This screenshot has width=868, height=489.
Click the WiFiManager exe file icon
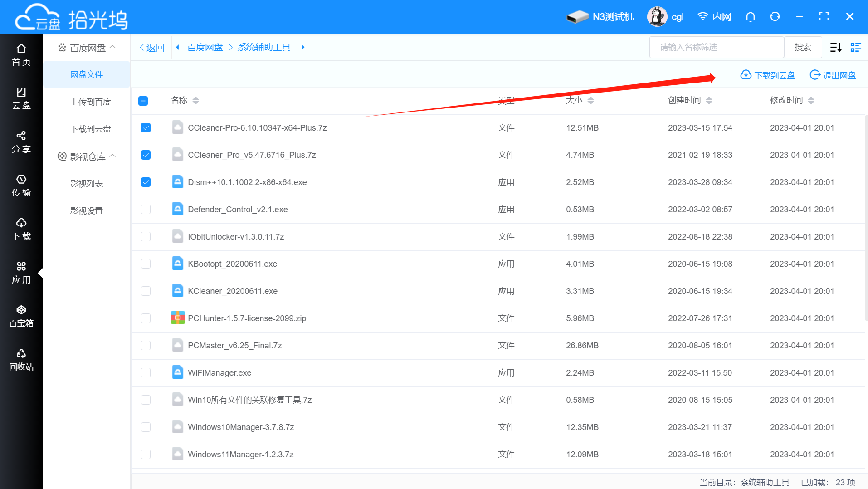178,372
